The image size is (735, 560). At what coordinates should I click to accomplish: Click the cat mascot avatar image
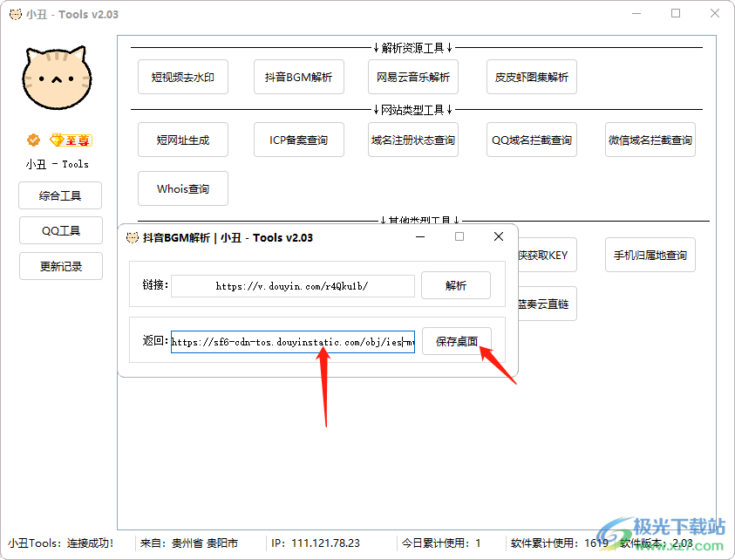coord(57,78)
